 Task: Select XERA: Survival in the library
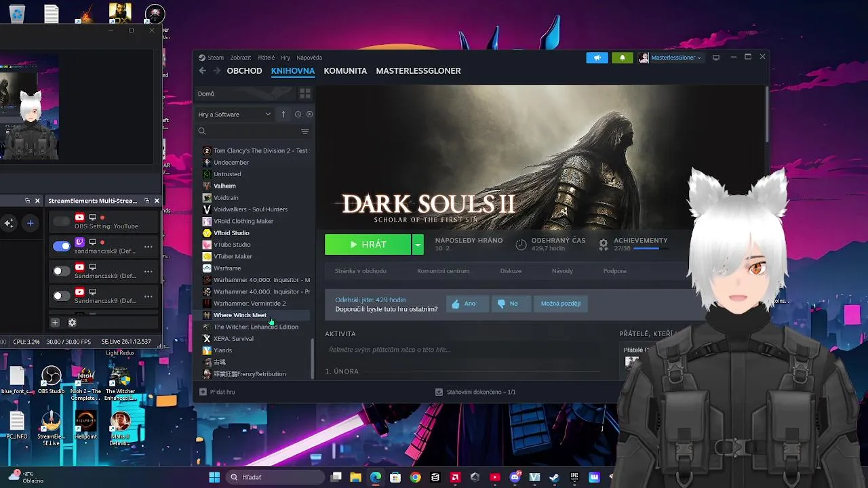233,339
